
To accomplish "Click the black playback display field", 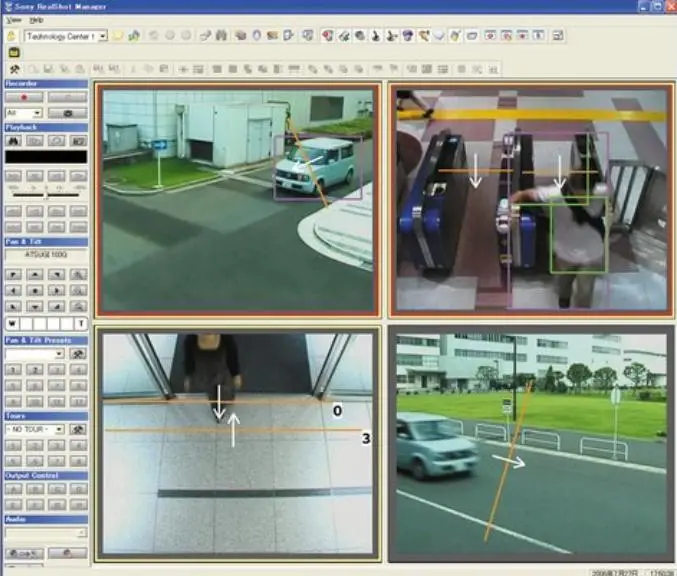I will [46, 157].
